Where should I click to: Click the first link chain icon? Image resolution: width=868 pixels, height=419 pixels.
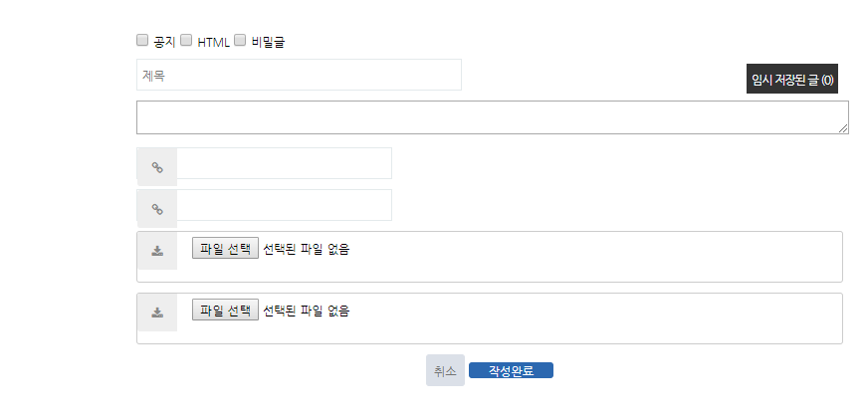coord(157,167)
